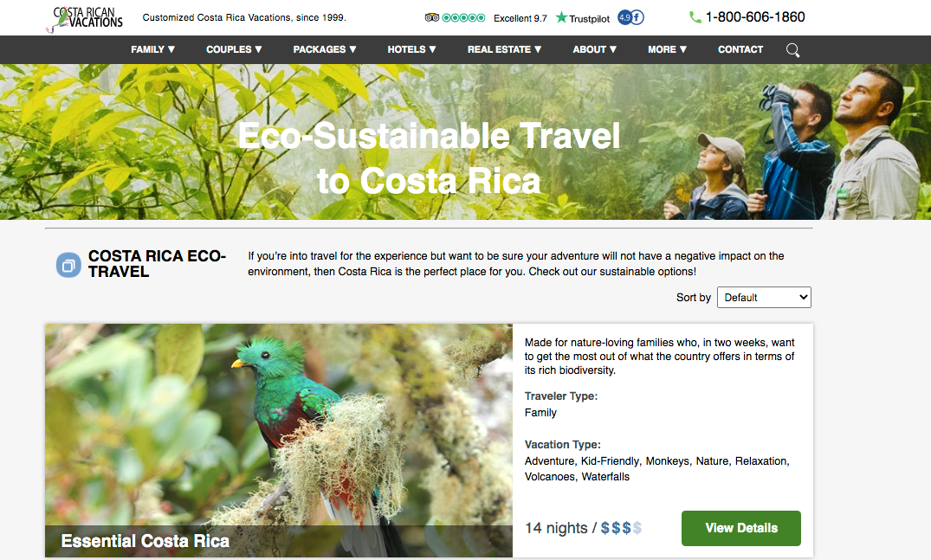931x560 pixels.
Task: Open the Facebook 4.9 rating badge
Action: tap(630, 17)
